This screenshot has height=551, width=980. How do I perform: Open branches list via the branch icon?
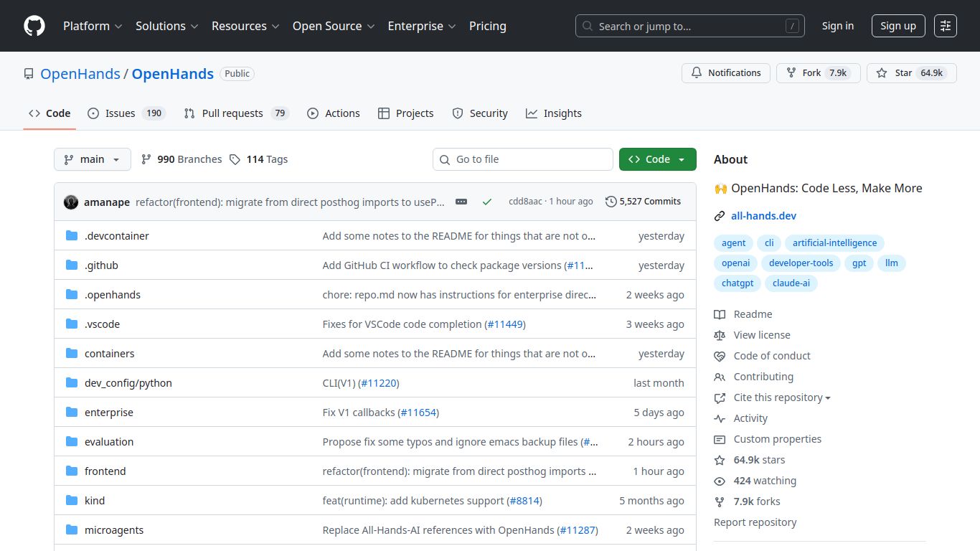(147, 159)
